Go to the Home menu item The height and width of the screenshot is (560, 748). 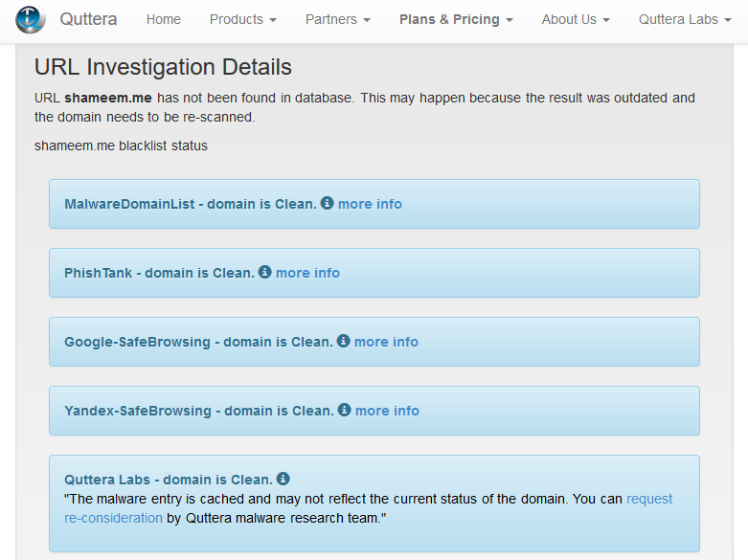pos(163,19)
